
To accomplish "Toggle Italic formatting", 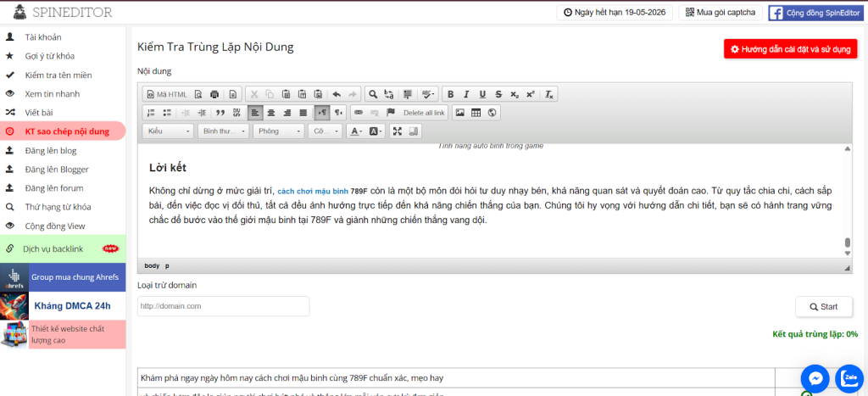I will click(466, 94).
